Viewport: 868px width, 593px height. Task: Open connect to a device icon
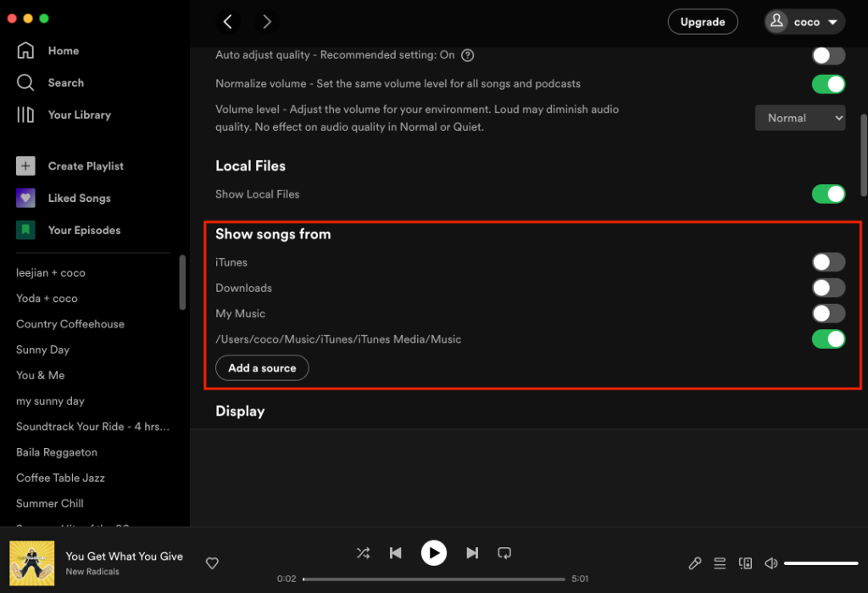[746, 563]
